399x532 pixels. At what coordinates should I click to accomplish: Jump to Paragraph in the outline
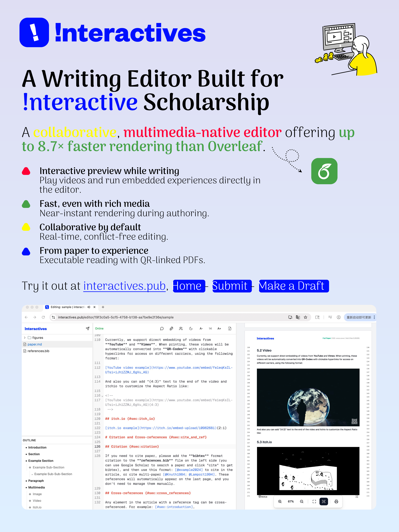pos(36,481)
